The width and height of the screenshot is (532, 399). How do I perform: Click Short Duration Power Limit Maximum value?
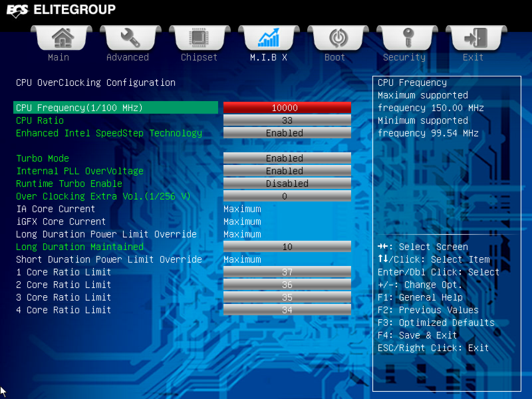coord(242,260)
